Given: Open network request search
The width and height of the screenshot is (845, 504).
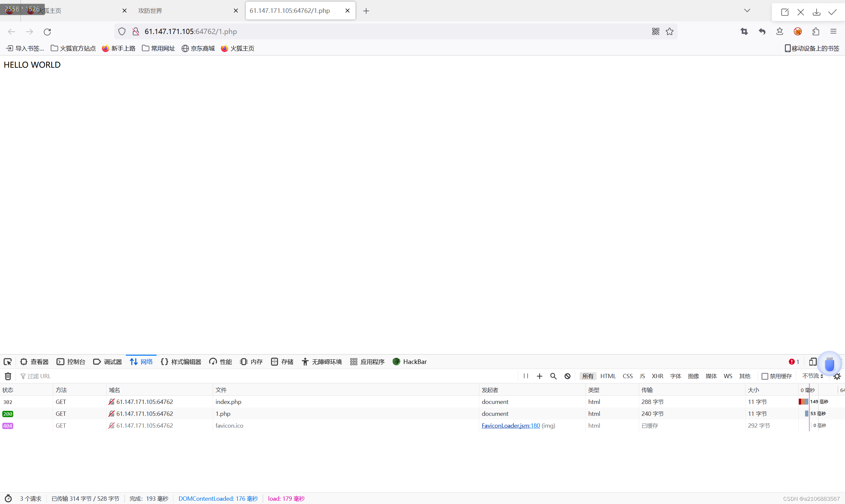Looking at the screenshot, I should click(553, 376).
